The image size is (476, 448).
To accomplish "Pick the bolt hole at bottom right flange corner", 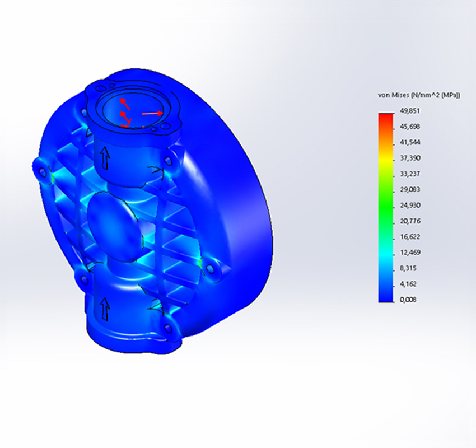I will point(167,329).
